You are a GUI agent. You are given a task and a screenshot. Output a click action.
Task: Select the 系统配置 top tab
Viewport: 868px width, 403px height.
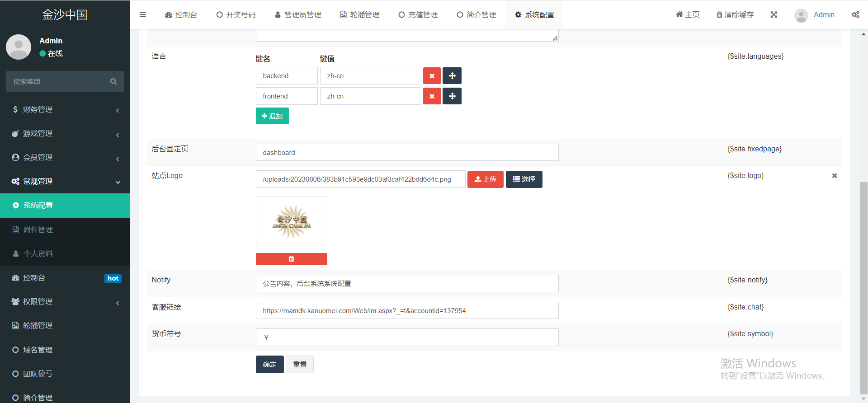[x=534, y=14]
